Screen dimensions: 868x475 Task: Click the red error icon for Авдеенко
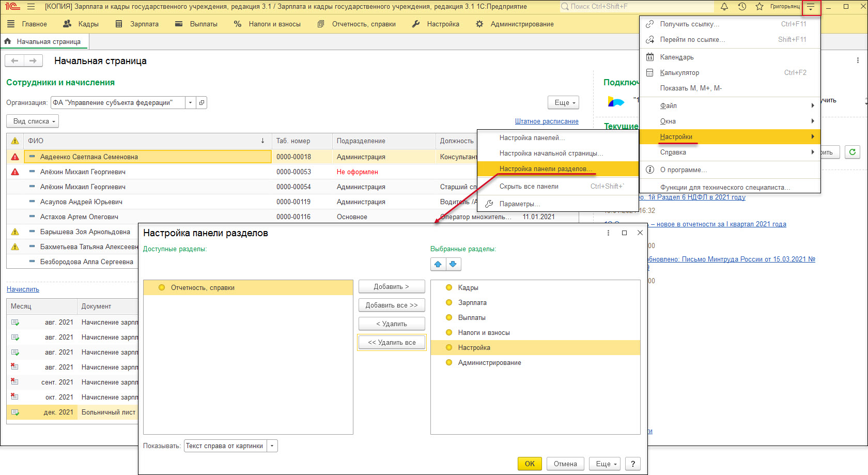pyautogui.click(x=15, y=157)
